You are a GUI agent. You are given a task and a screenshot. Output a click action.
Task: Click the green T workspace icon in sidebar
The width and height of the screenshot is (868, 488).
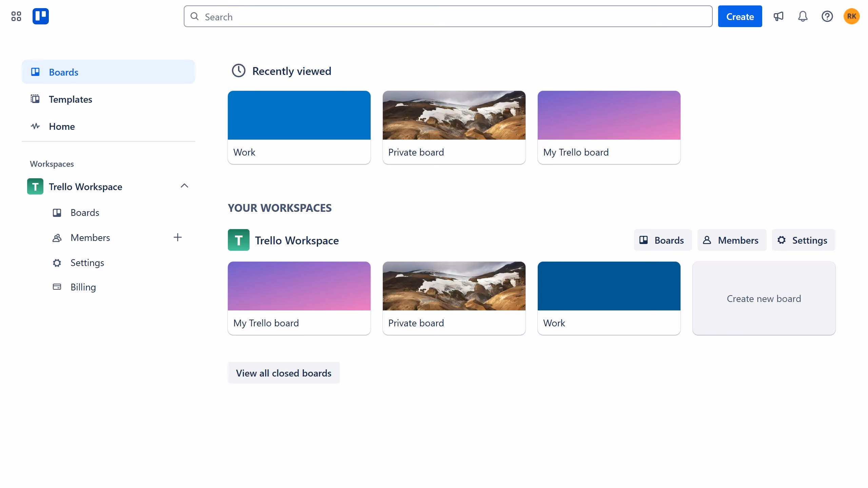point(35,186)
